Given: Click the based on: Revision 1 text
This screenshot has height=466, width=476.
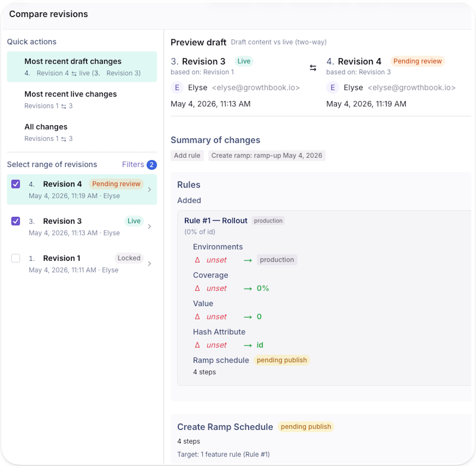Looking at the screenshot, I should (x=202, y=72).
